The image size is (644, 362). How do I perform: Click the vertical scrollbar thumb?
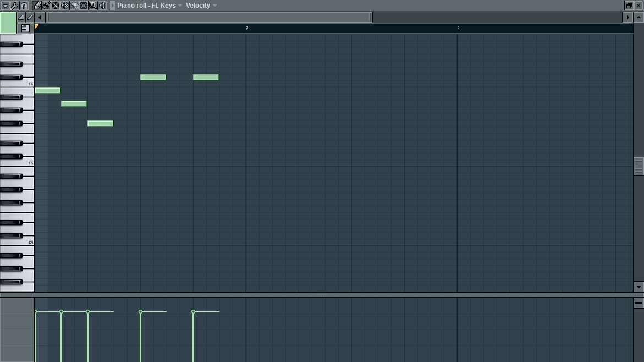pyautogui.click(x=639, y=166)
